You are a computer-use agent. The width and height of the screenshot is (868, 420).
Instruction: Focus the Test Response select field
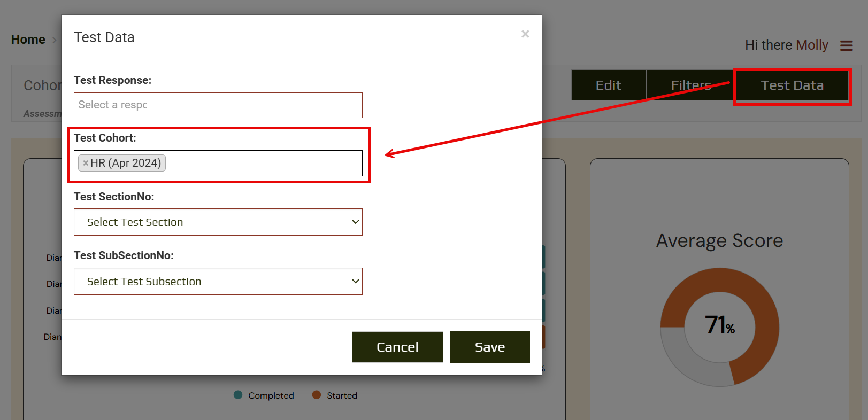pos(218,105)
